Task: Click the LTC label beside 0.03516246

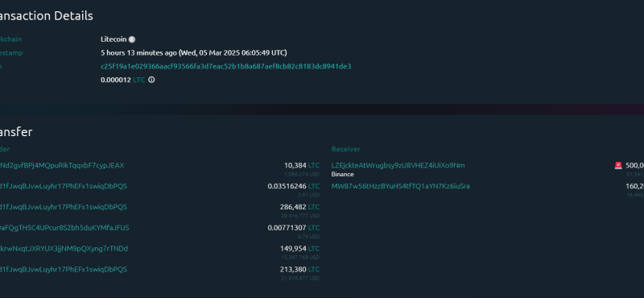Action: click(314, 186)
